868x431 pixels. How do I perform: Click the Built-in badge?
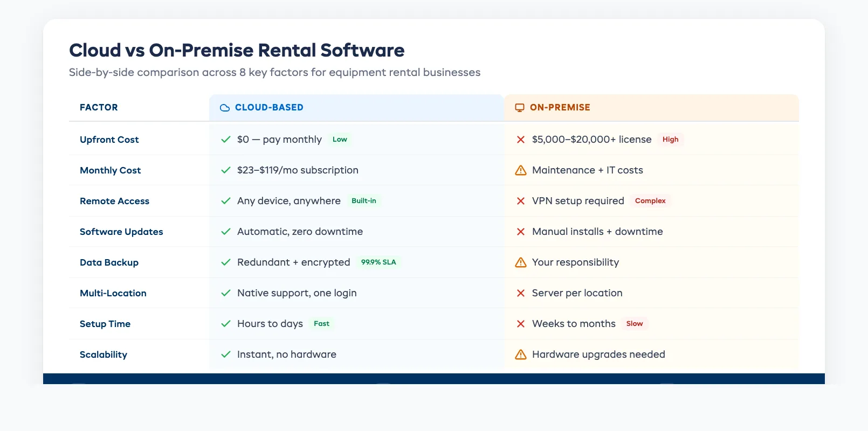click(364, 201)
